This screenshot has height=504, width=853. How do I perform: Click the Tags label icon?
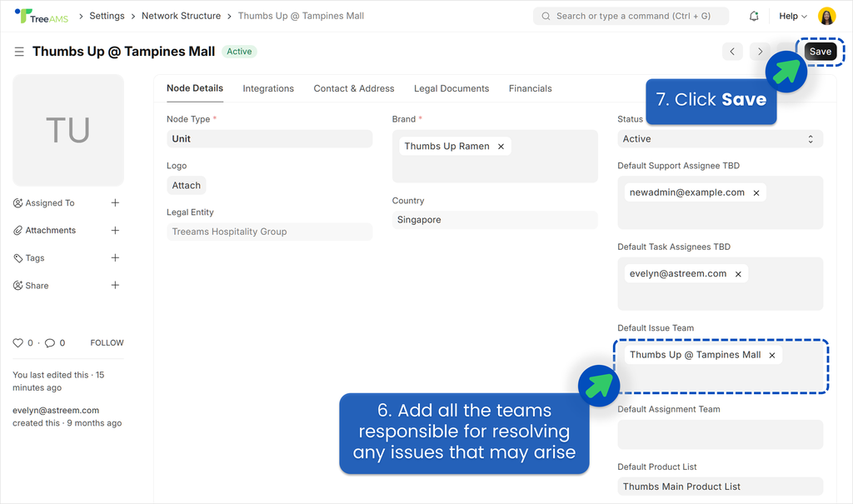point(18,258)
